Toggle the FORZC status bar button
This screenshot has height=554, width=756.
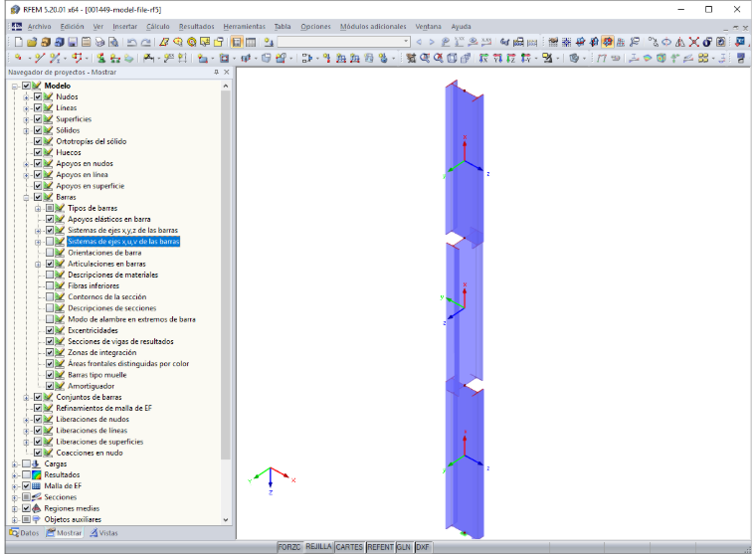pyautogui.click(x=289, y=547)
